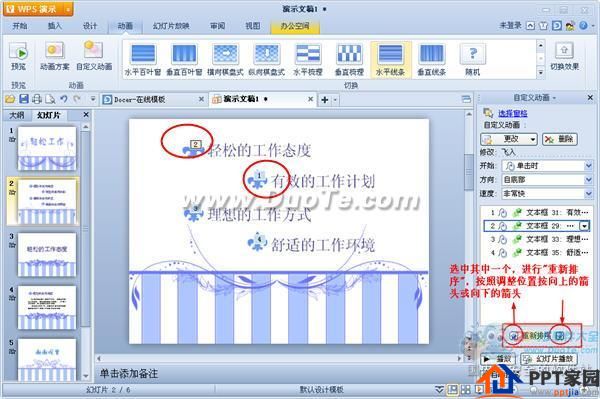The width and height of the screenshot is (600, 399).
Task: Switch to the 幻灯片放映 ribbon tab
Action: (171, 26)
